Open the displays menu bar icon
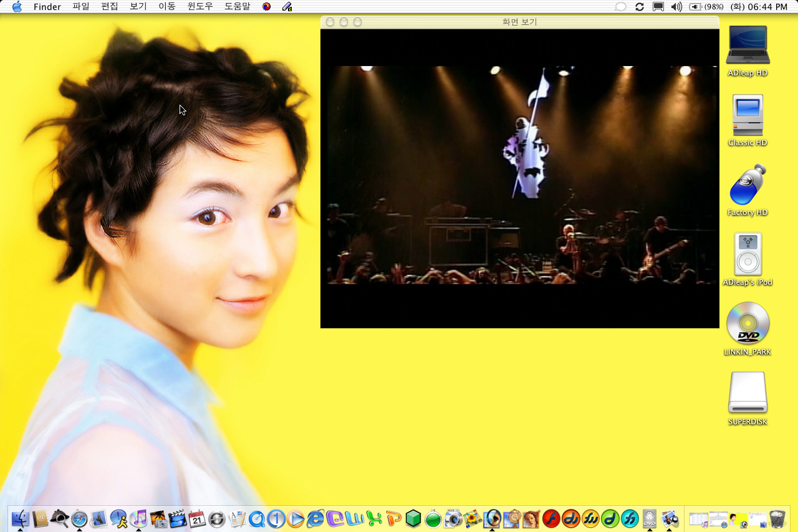Viewport: 798px width, 532px height. coord(658,7)
